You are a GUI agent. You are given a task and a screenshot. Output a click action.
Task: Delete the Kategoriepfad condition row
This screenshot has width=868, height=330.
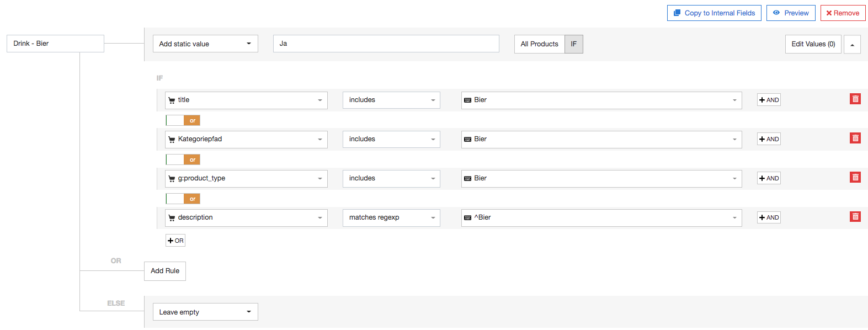(855, 139)
